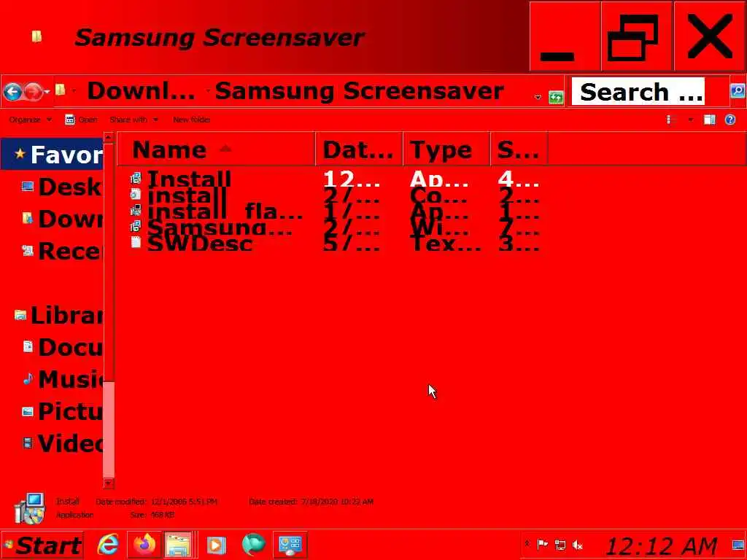Screen dimensions: 747x560
Task: Click Date modified value in details pane
Action: pyautogui.click(x=184, y=502)
